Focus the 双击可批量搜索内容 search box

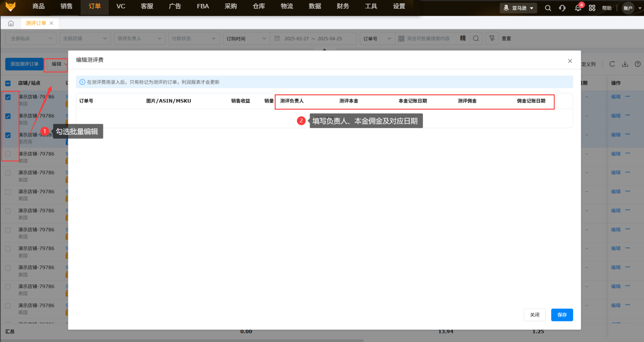[428, 39]
